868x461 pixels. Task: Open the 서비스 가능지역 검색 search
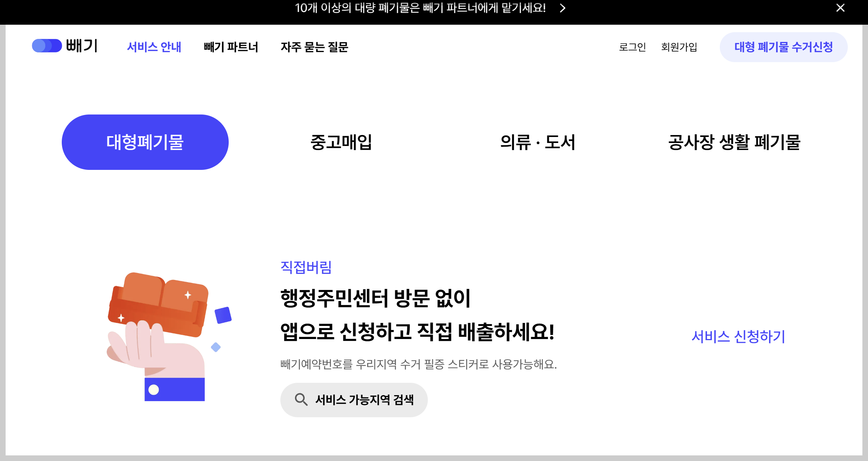[x=354, y=399]
